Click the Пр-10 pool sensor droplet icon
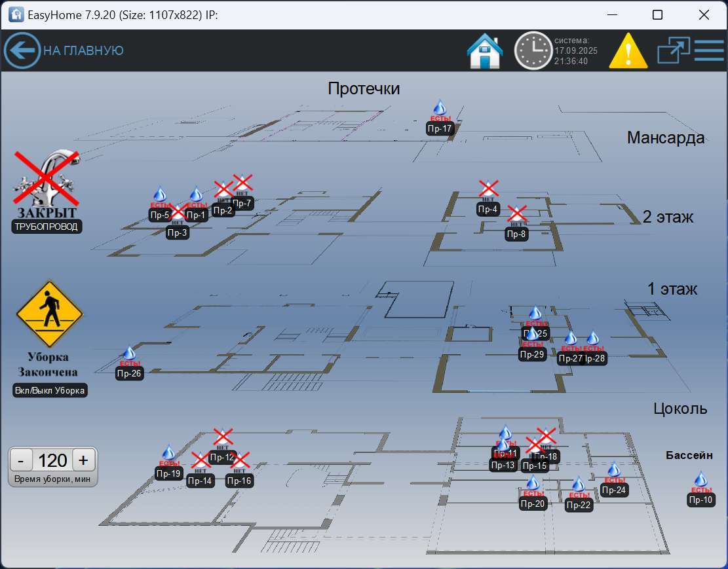The height and width of the screenshot is (569, 728). pos(701,479)
